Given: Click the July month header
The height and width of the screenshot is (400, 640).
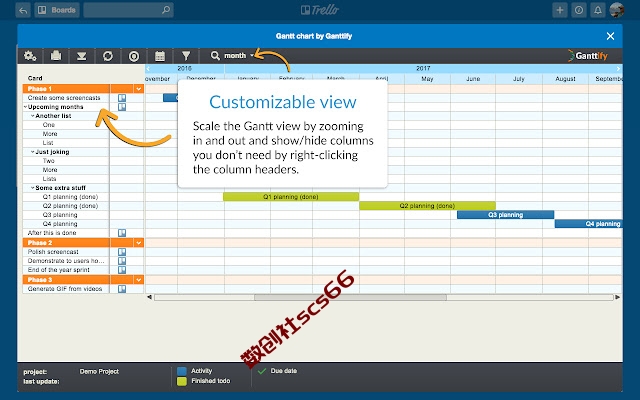Looking at the screenshot, I should (519, 79).
